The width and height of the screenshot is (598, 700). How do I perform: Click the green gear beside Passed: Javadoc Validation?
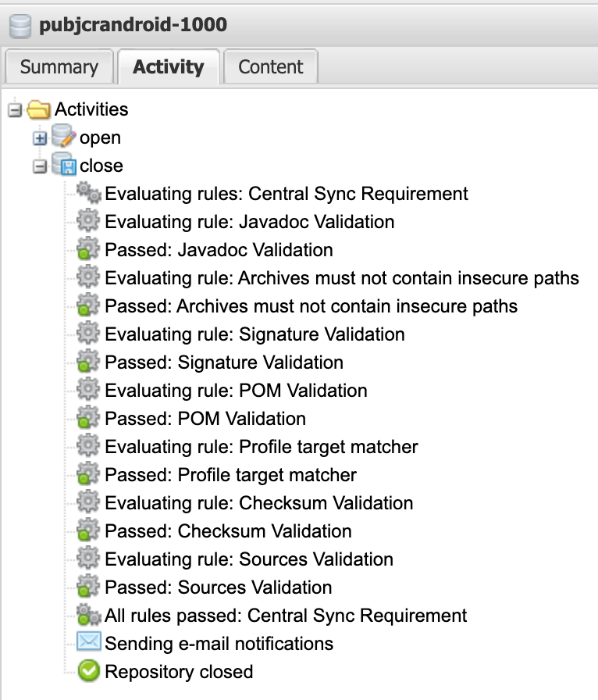point(88,248)
